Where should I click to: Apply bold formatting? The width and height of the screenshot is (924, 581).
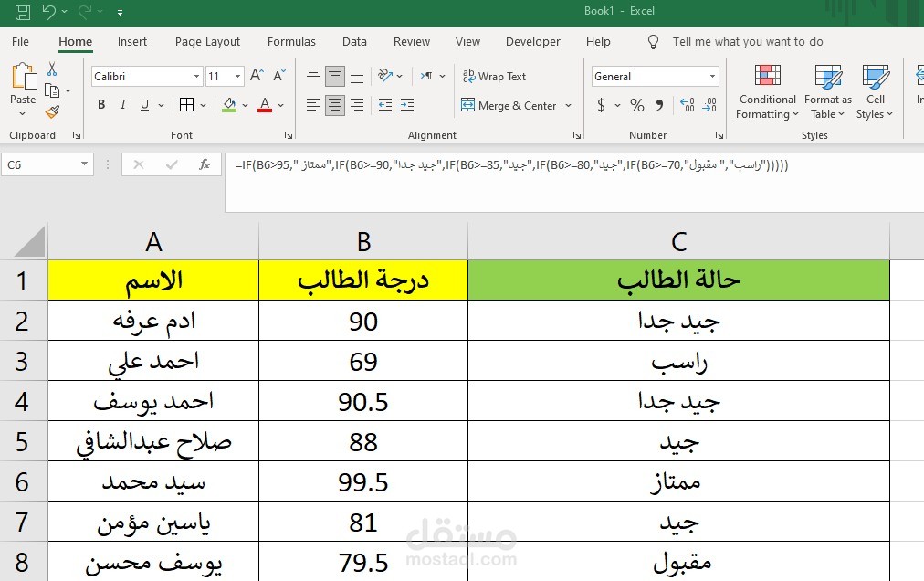pyautogui.click(x=100, y=104)
